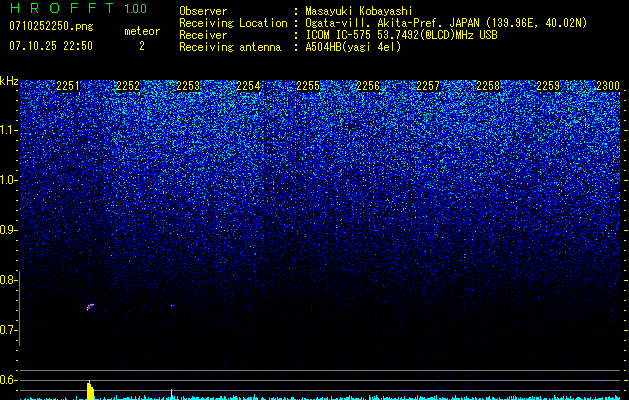Click the version number 1.00
The height and width of the screenshot is (400, 629).
tap(136, 8)
